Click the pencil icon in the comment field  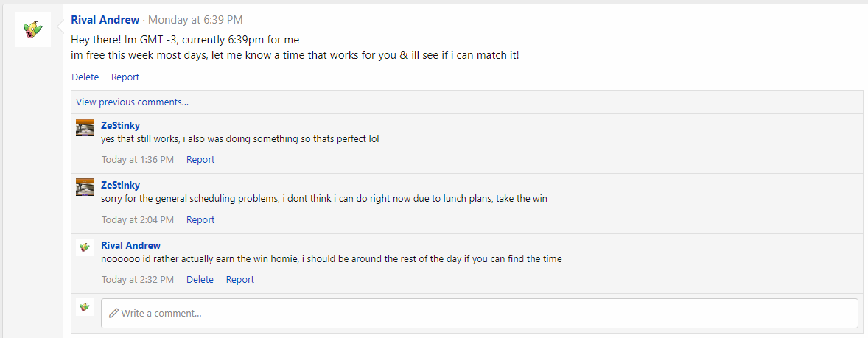point(113,313)
